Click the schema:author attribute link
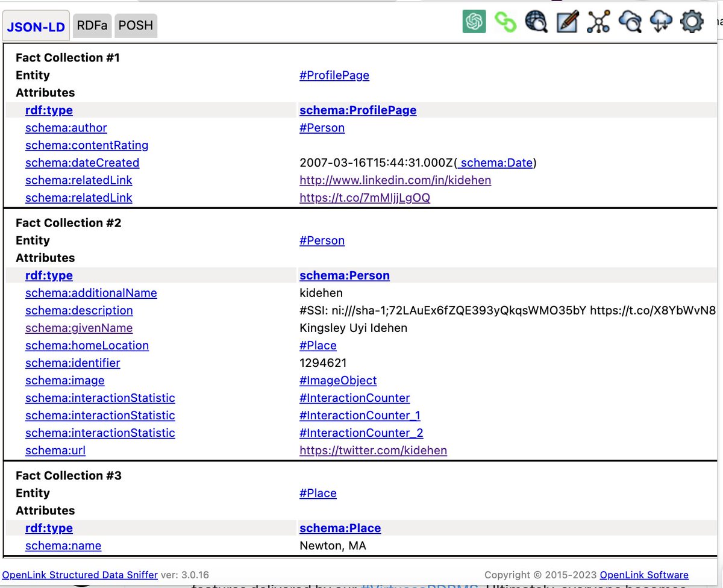723x588 pixels. click(x=66, y=128)
